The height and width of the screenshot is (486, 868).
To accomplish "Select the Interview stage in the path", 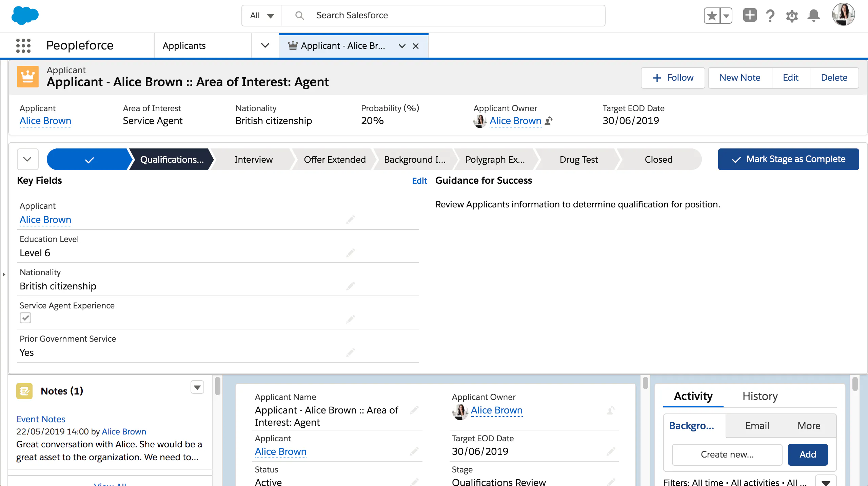I will [253, 159].
